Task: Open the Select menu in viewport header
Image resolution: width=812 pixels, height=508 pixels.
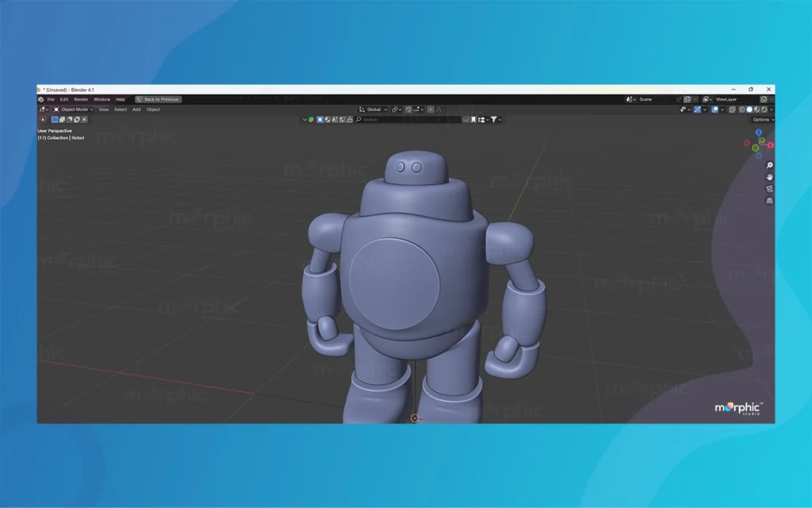Action: pyautogui.click(x=121, y=110)
